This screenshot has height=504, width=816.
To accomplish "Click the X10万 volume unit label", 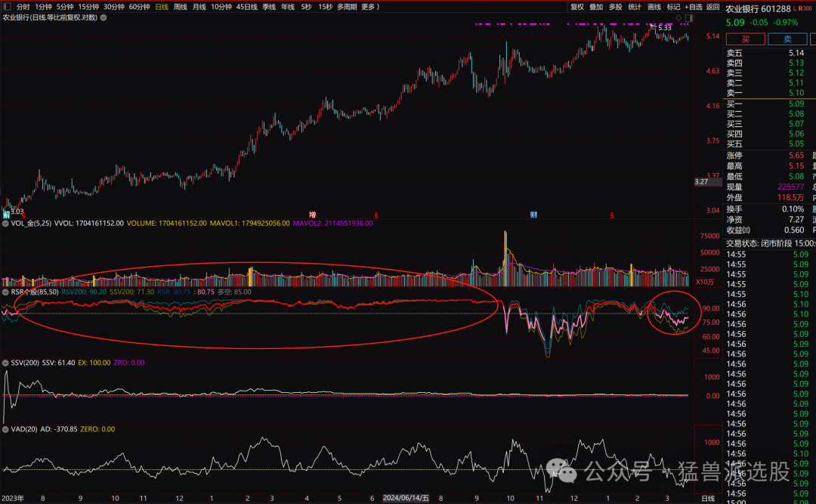I will [x=705, y=282].
